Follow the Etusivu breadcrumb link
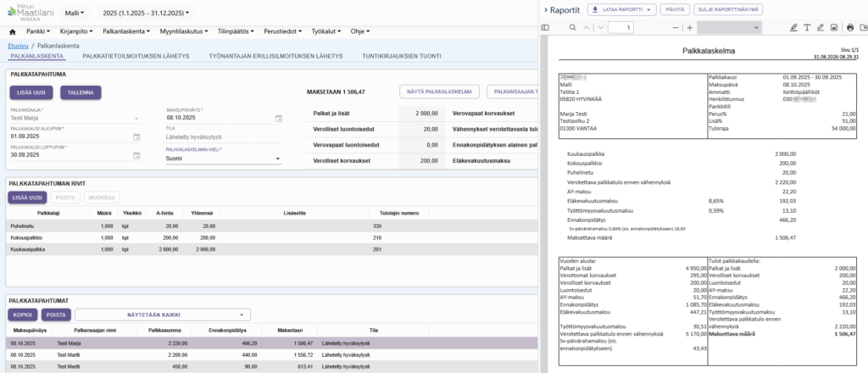868x373 pixels. pos(18,46)
